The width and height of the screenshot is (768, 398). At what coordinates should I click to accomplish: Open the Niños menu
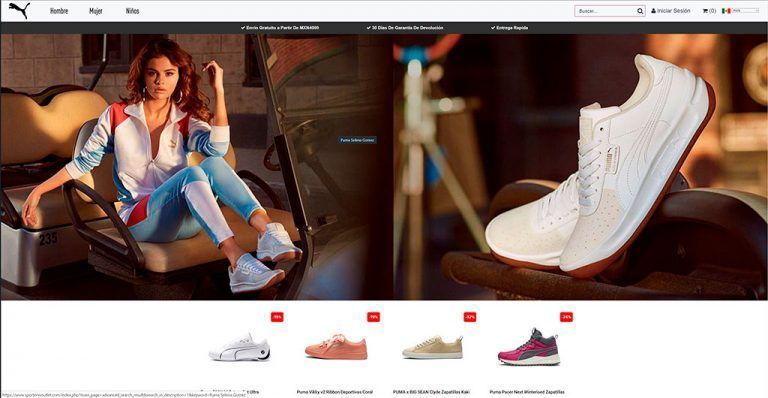[132, 11]
